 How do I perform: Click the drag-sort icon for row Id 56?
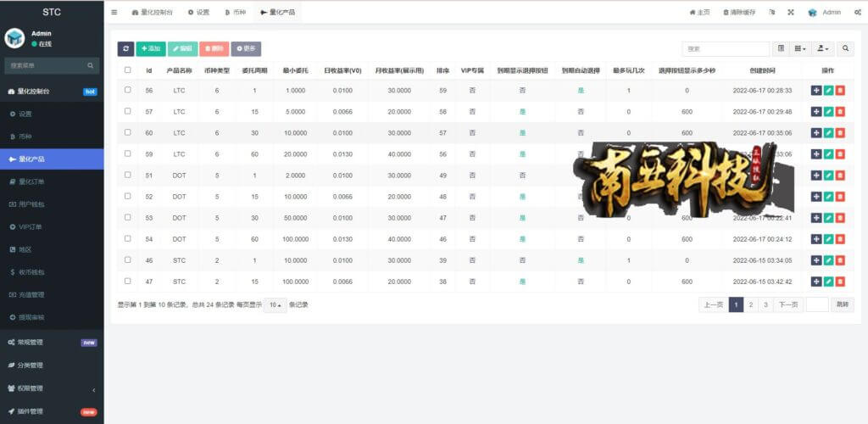coord(816,90)
